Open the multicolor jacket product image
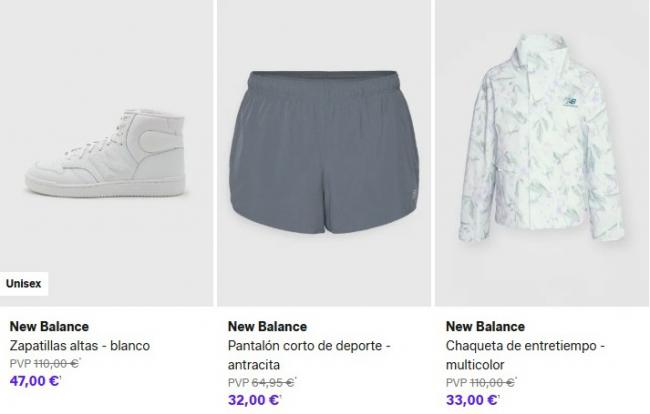This screenshot has width=650, height=414. (542, 153)
